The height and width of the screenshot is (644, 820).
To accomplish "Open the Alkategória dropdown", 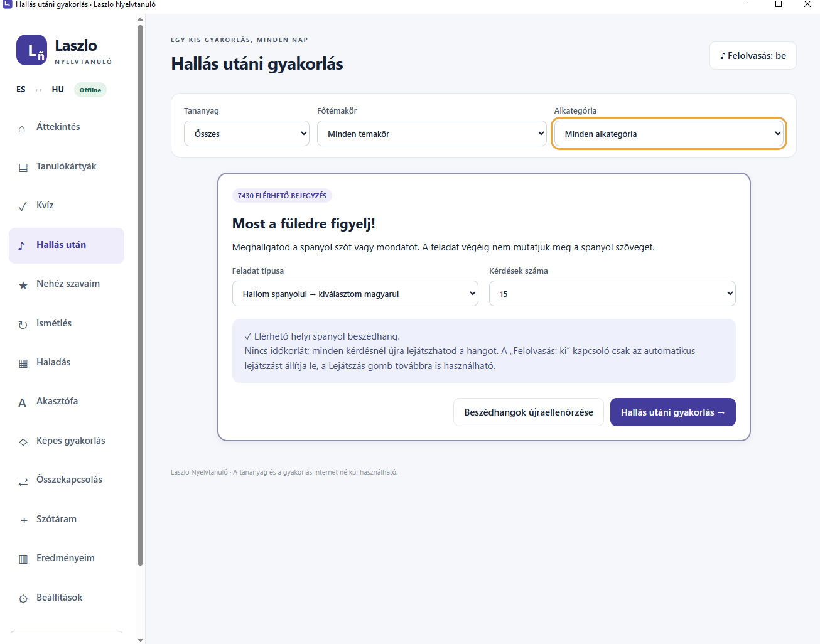I will point(669,134).
